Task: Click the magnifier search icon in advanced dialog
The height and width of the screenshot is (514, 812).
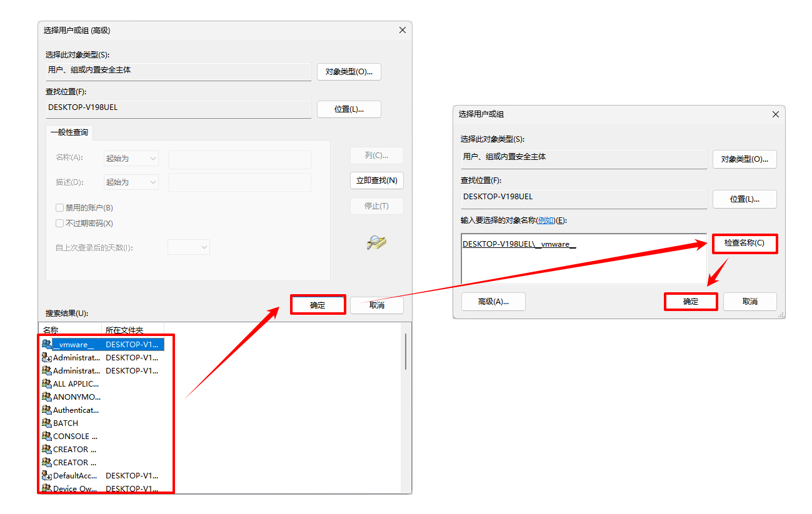Action: (x=376, y=242)
